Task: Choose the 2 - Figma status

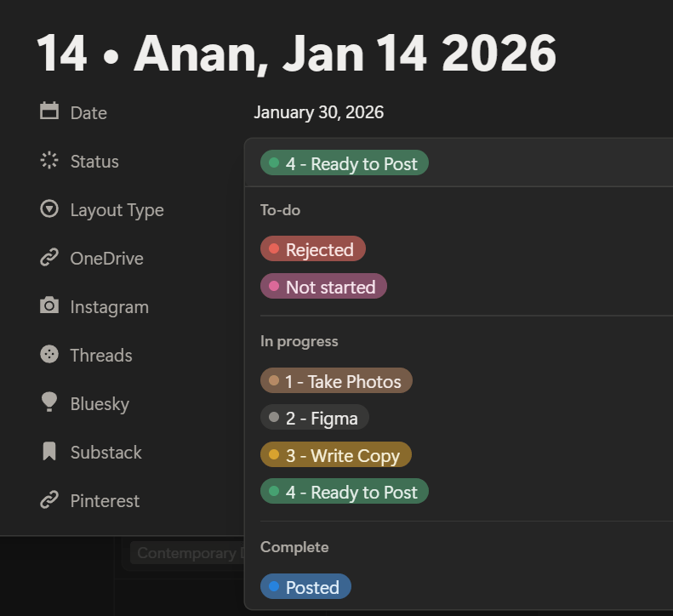Action: click(314, 418)
